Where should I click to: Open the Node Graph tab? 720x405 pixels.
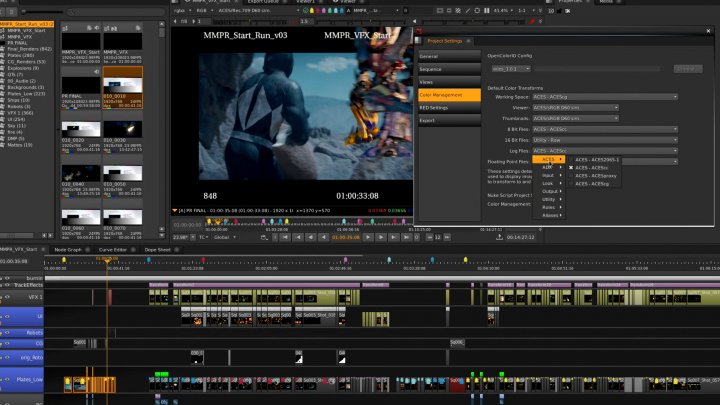(x=68, y=249)
